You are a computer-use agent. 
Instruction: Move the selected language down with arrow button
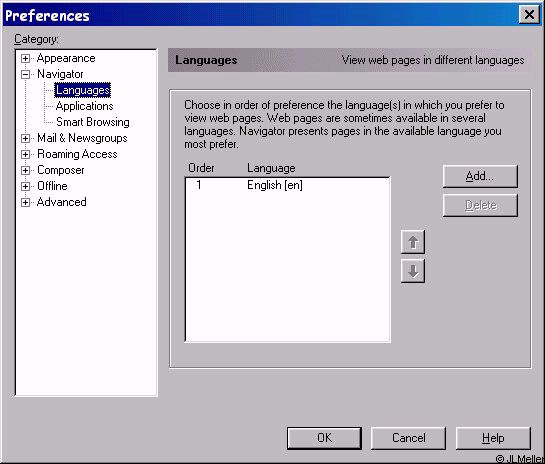pyautogui.click(x=413, y=271)
